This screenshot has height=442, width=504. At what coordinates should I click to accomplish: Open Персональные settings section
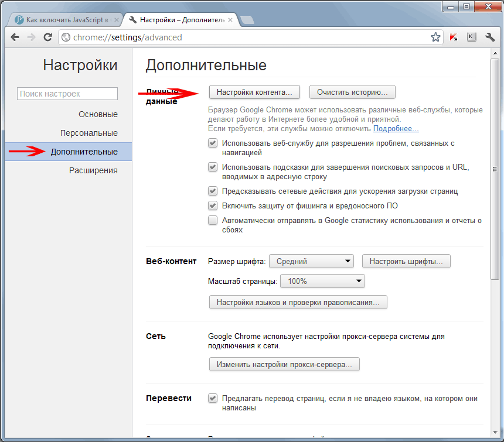pyautogui.click(x=89, y=133)
